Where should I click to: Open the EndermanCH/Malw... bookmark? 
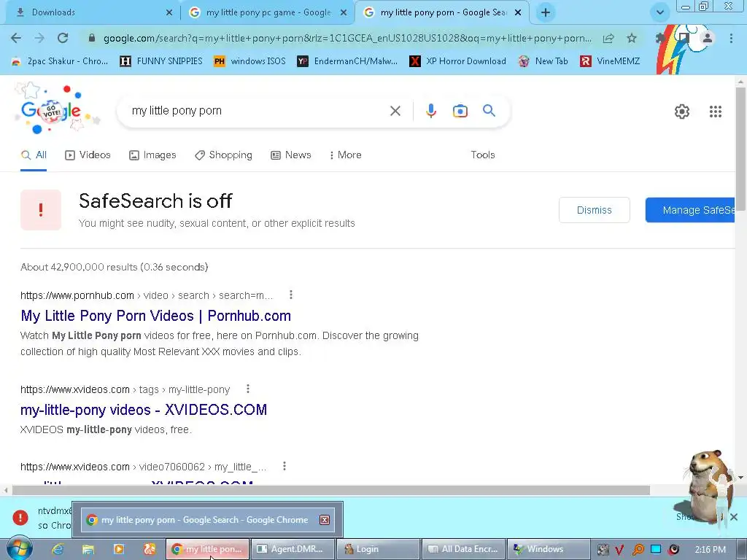point(347,61)
